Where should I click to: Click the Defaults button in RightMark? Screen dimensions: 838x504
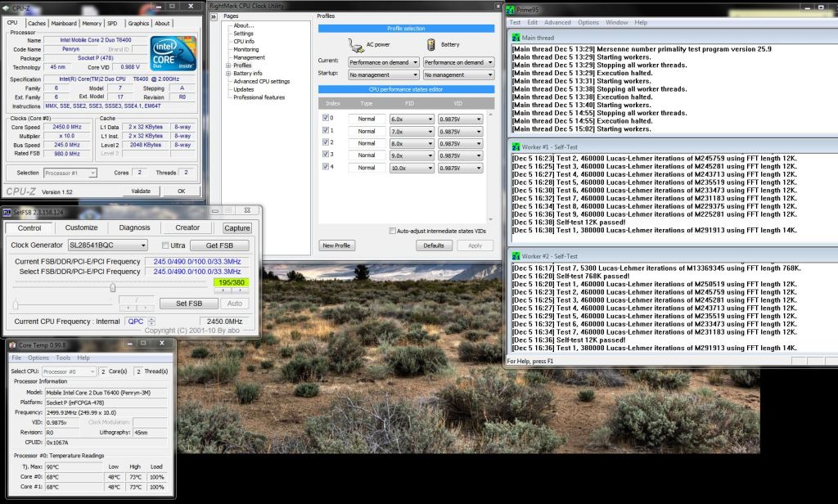click(434, 245)
